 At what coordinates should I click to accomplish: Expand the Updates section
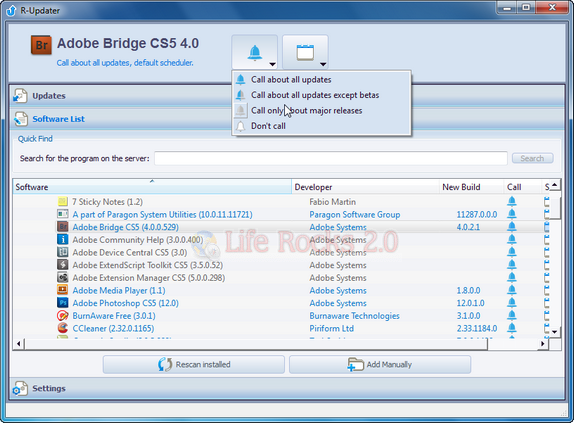point(286,96)
